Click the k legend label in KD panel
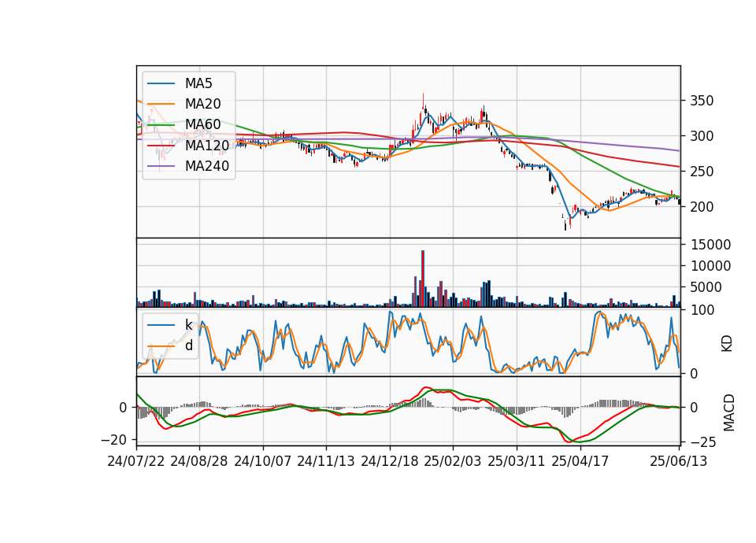This screenshot has width=756, height=543. 188,325
